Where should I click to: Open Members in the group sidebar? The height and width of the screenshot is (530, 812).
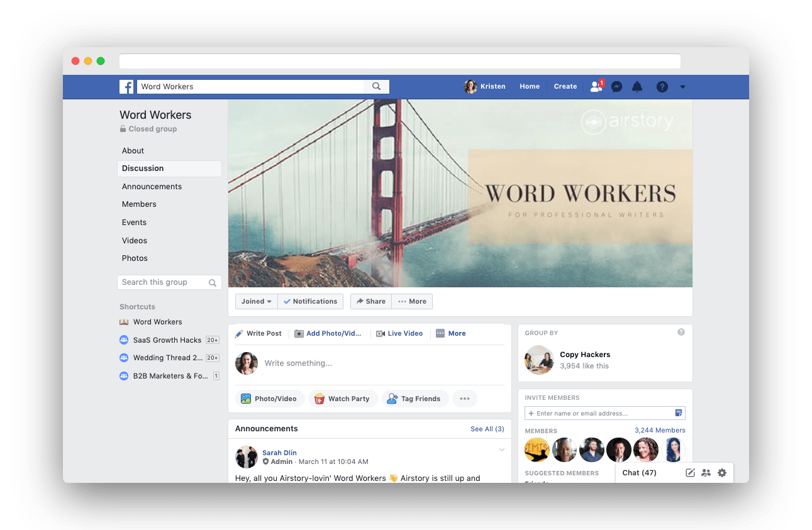click(139, 204)
